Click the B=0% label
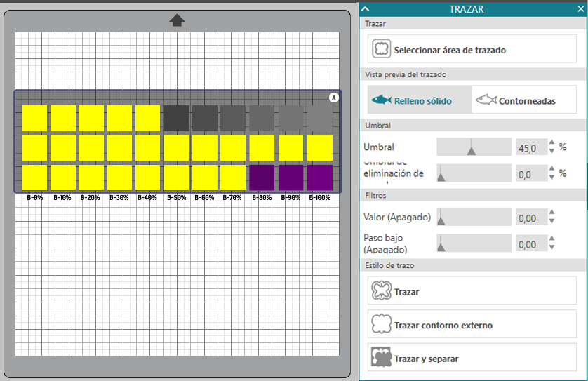588x381 pixels. 35,198
